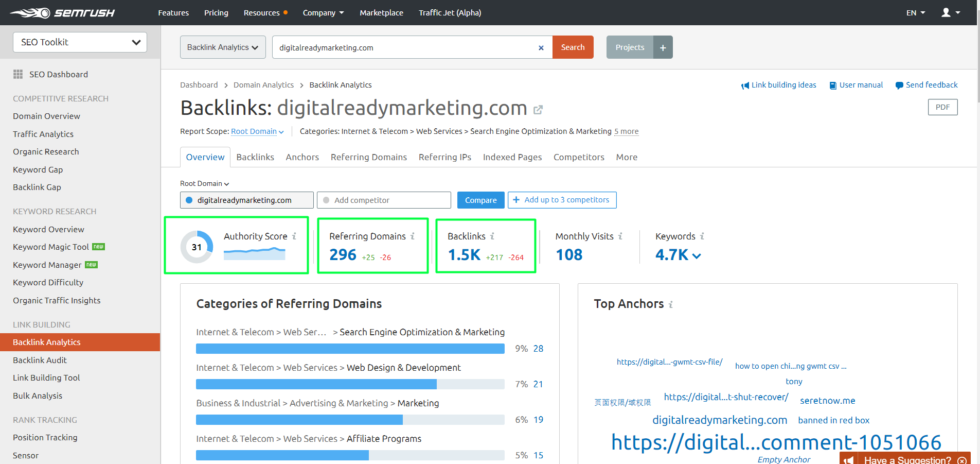Viewport: 980px width, 464px height.
Task: Expand the Keywords 4.7K chevron
Action: pos(697,256)
